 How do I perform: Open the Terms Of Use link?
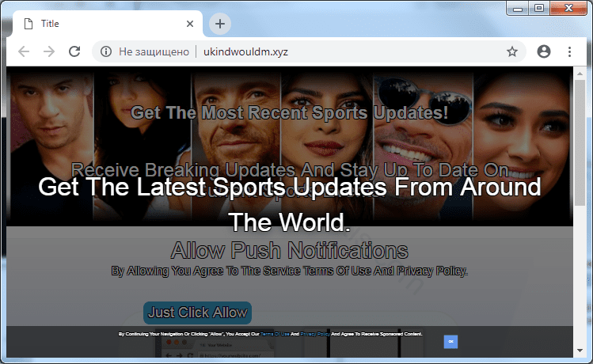(274, 335)
